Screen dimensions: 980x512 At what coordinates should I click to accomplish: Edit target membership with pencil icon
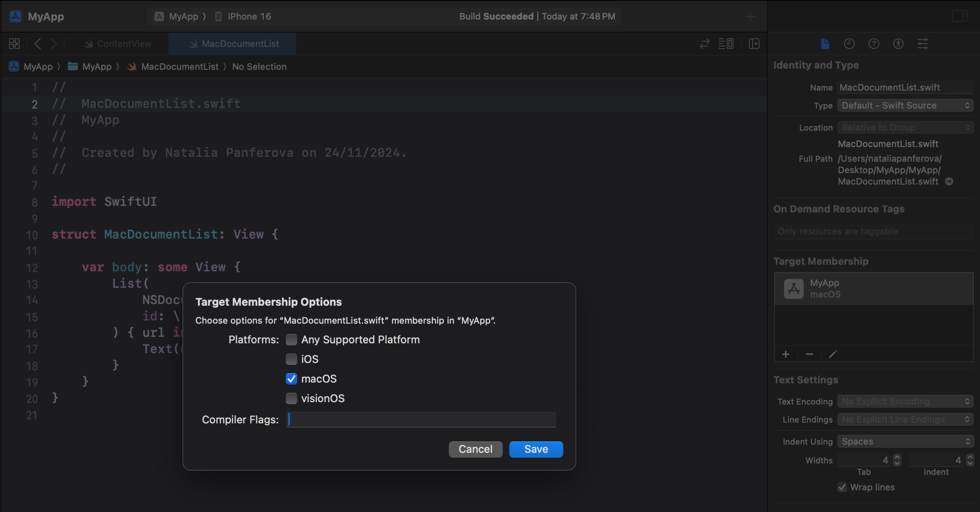pos(833,354)
